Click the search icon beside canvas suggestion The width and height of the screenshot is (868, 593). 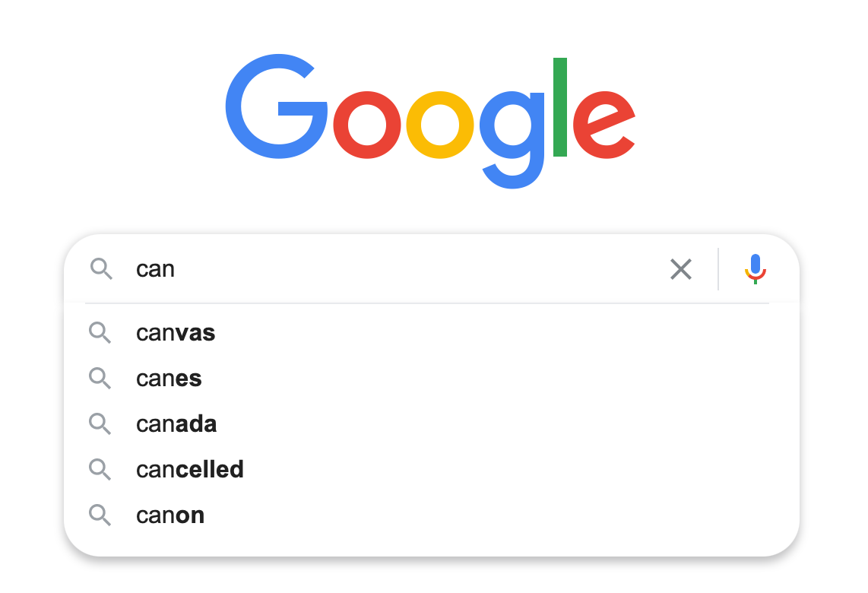pos(100,333)
